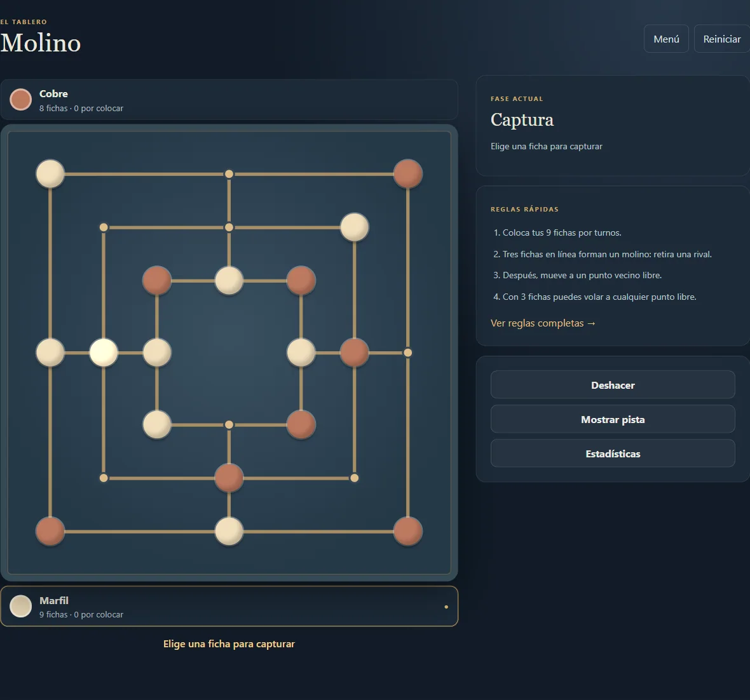Viewport: 750px width, 700px height.
Task: Click the empty point at inner square's bottom midpoint
Action: [x=229, y=424]
